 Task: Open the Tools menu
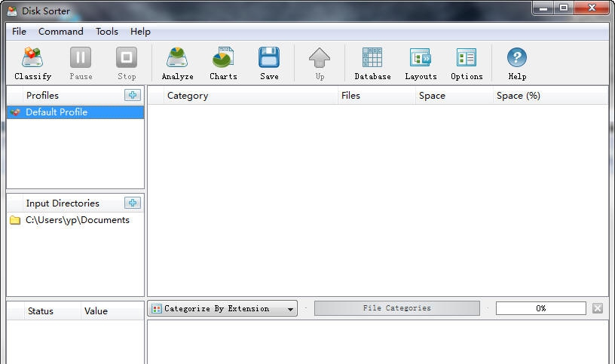pos(107,32)
